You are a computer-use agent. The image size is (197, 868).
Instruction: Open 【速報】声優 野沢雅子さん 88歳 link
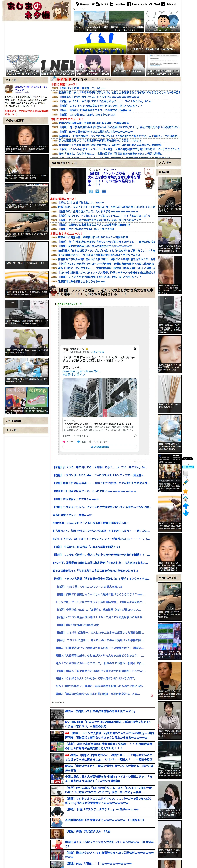click(88, 831)
